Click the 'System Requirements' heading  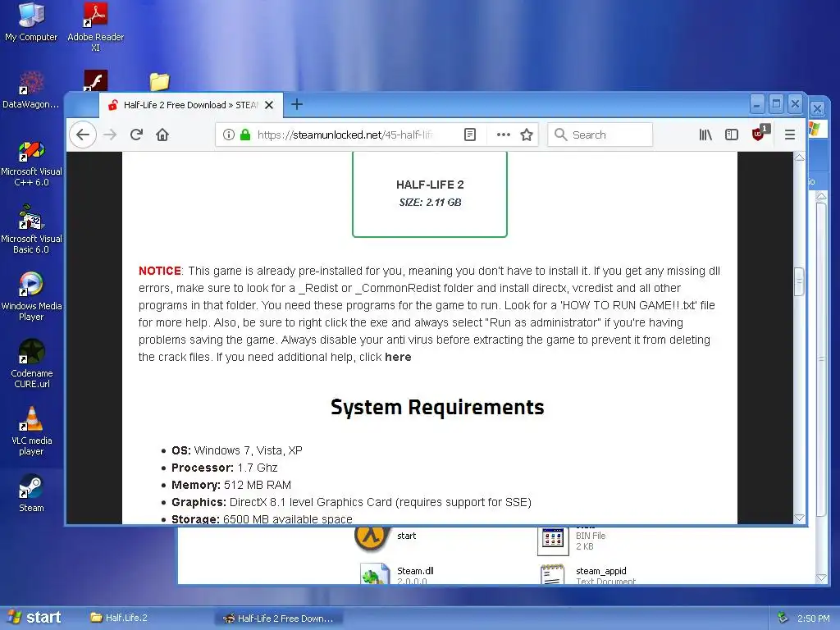click(x=437, y=407)
